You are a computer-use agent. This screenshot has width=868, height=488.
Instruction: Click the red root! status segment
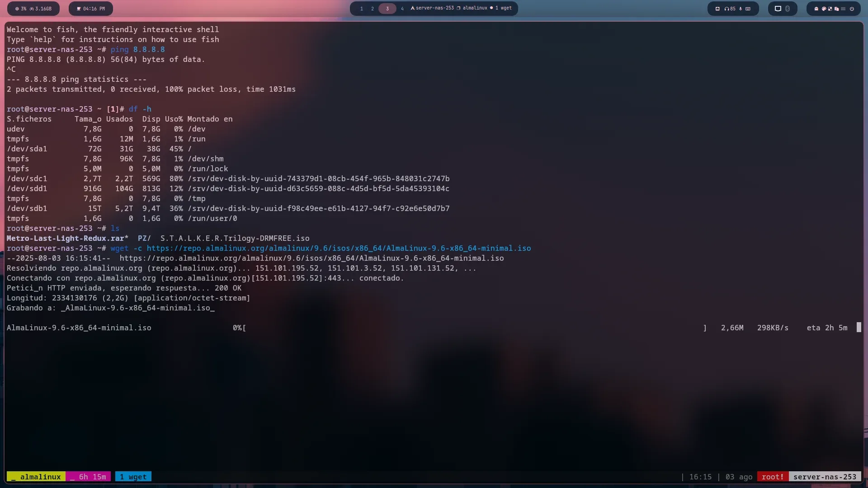pos(773,477)
